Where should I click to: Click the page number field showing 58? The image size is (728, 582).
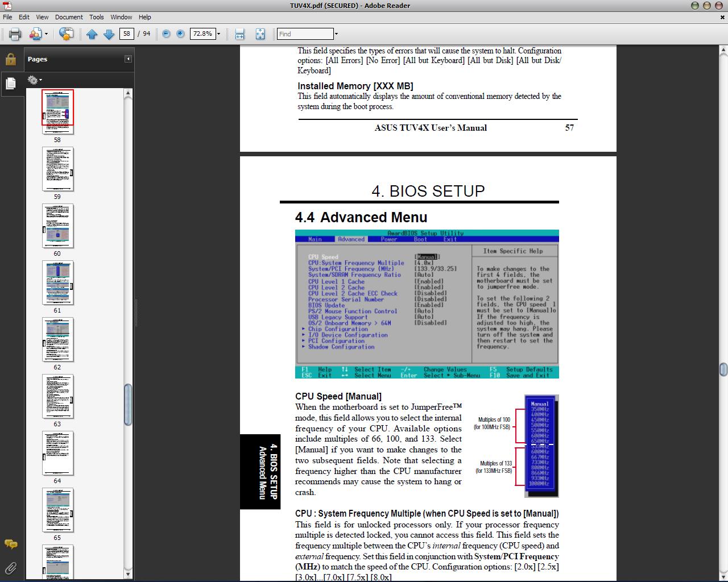coord(126,34)
